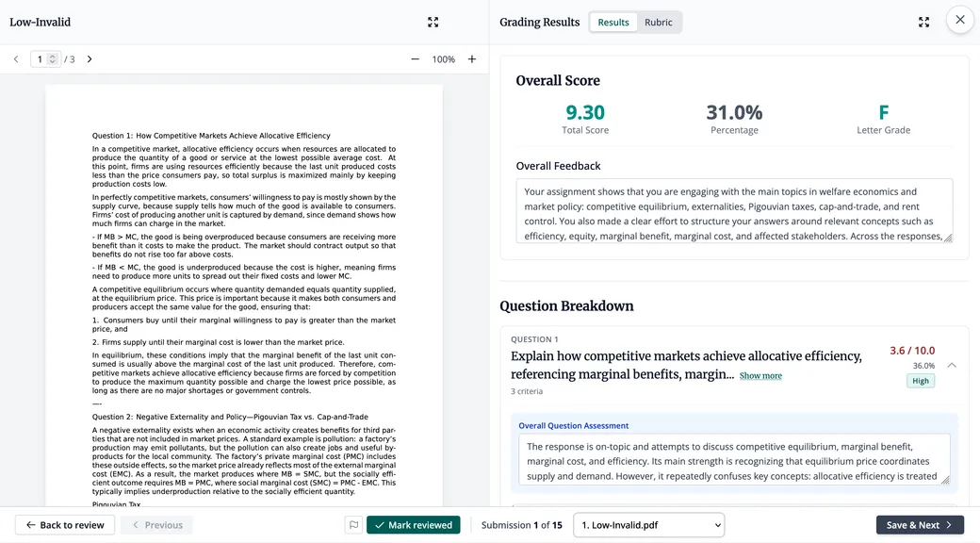
Task: Click the Low-Invalid document title
Action: pos(40,23)
